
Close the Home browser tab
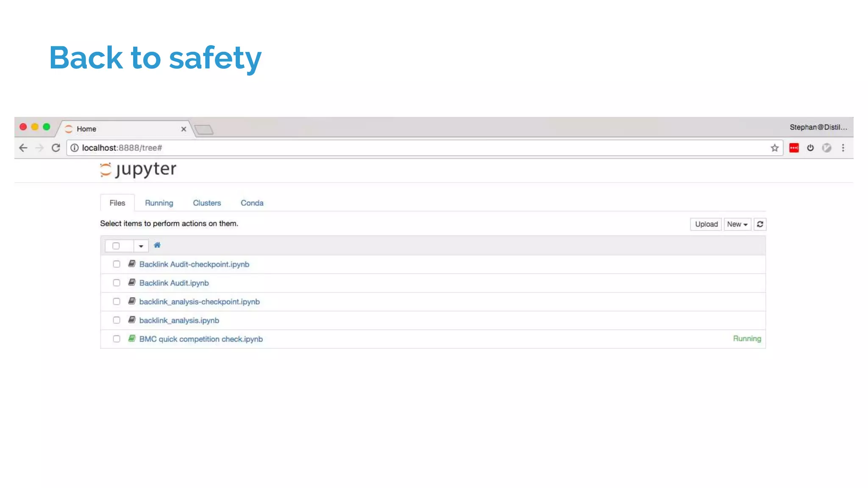(x=184, y=129)
